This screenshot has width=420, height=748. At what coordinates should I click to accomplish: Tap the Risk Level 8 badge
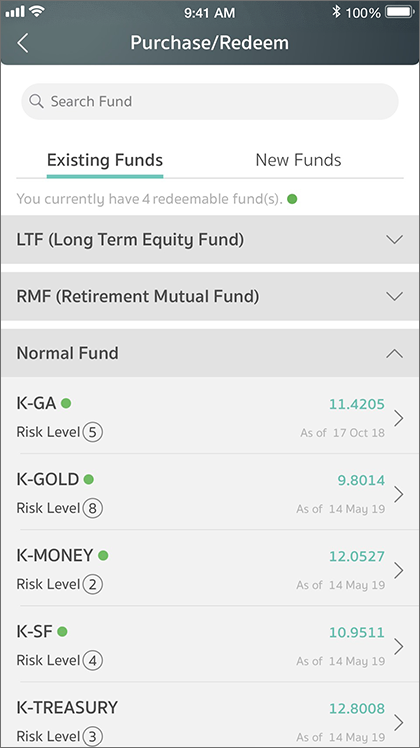click(x=93, y=508)
